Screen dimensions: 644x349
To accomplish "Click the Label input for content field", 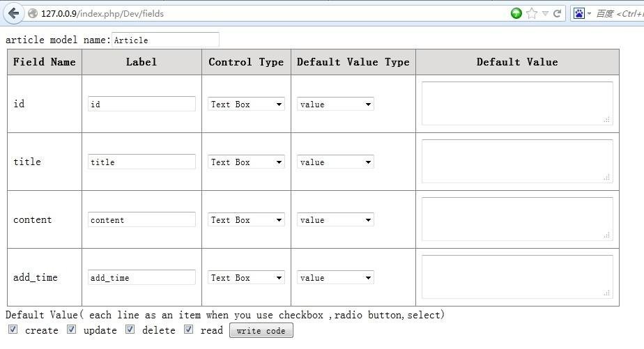I will coord(141,219).
